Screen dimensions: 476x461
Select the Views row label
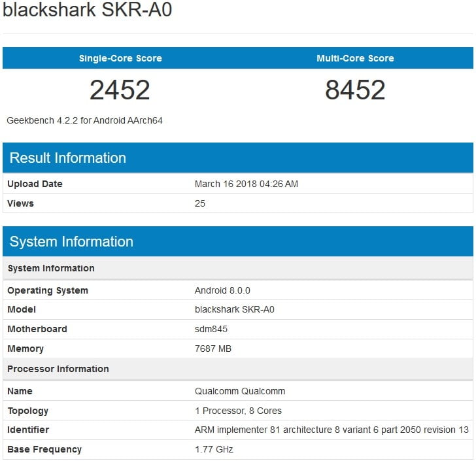pyautogui.click(x=20, y=203)
